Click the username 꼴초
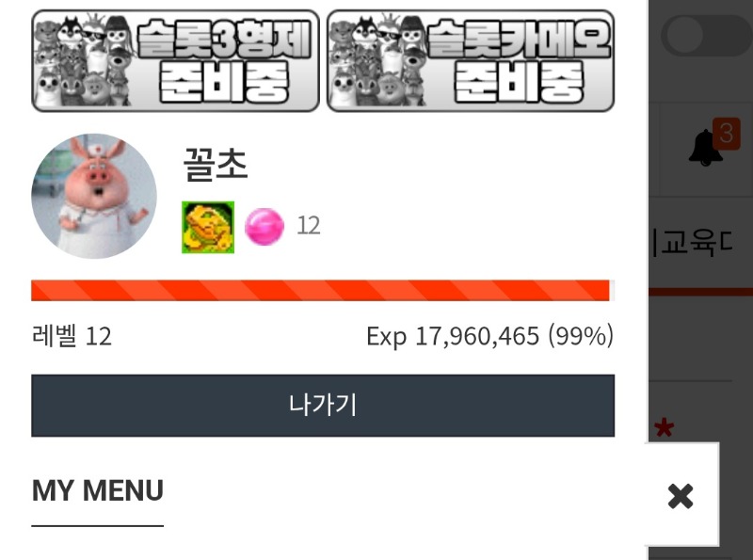Screen dimensions: 753x560 [216, 165]
